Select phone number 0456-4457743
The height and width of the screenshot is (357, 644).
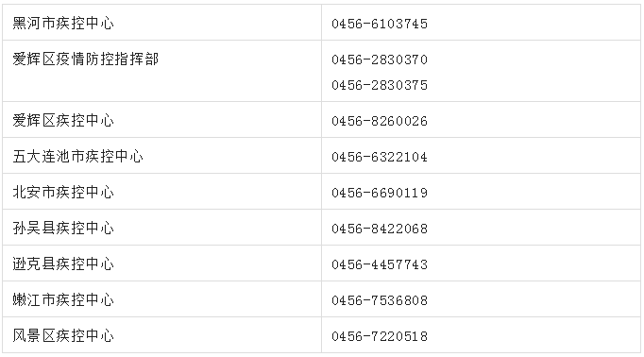click(x=380, y=264)
